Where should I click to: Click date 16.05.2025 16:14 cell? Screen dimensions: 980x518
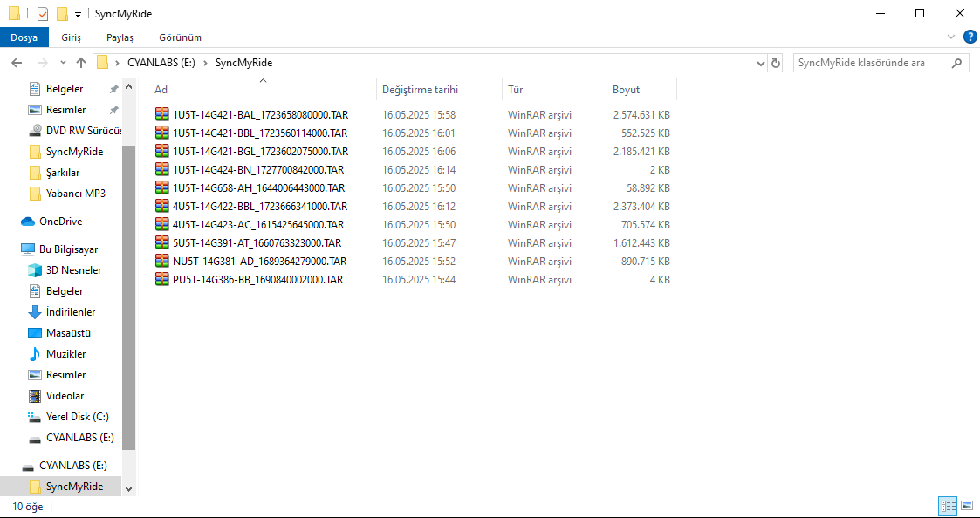coord(419,169)
